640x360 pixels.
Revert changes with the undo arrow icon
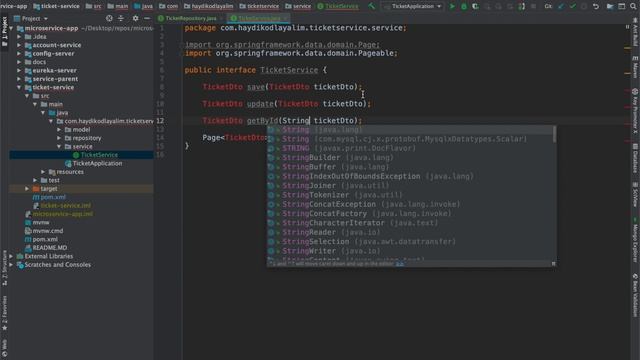[x=596, y=6]
